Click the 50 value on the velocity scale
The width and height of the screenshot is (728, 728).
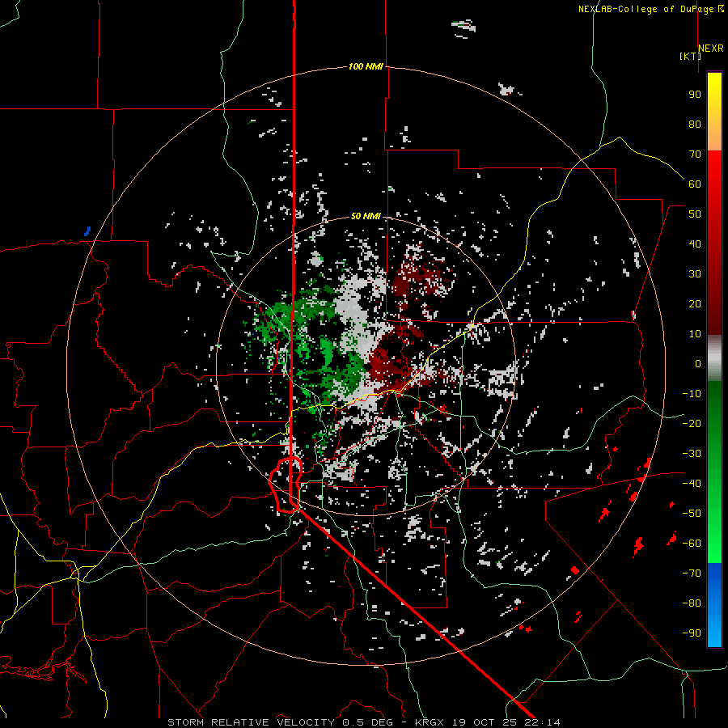pos(695,214)
